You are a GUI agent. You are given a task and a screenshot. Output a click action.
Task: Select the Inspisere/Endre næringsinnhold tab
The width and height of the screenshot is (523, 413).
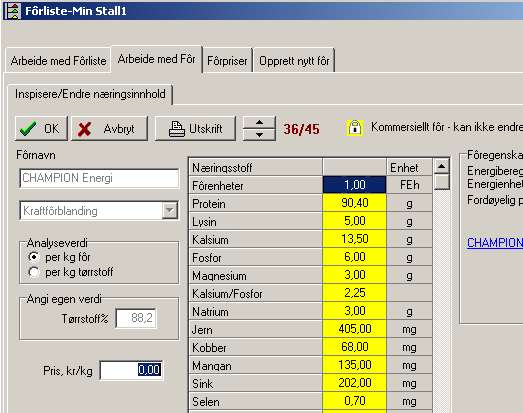pos(90,94)
